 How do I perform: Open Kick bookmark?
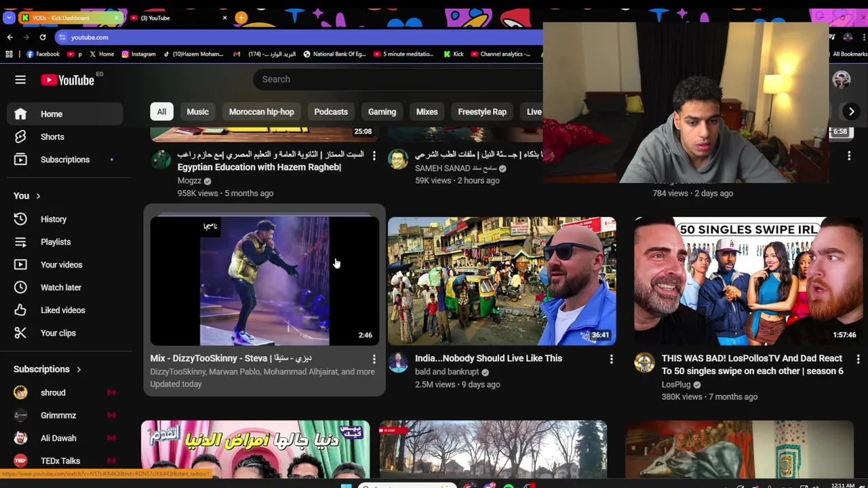point(454,54)
